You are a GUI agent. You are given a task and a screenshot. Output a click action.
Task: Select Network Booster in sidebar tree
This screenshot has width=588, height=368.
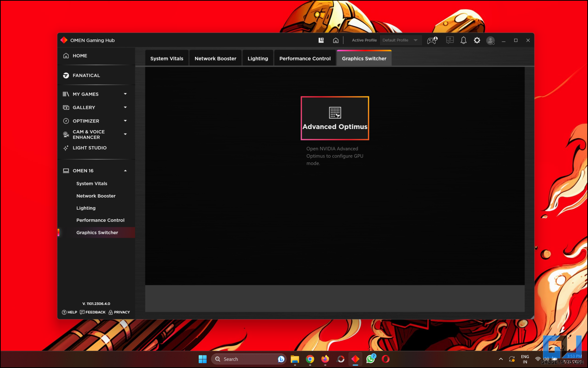(x=96, y=196)
